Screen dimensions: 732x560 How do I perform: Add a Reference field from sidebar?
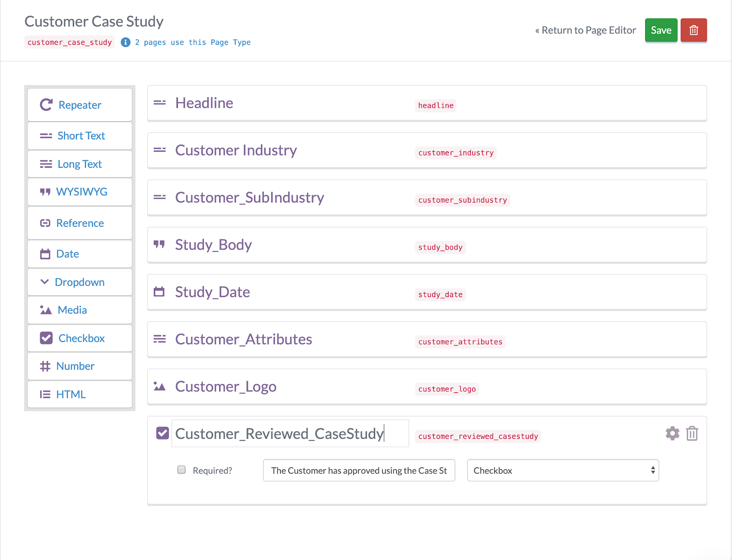[80, 223]
